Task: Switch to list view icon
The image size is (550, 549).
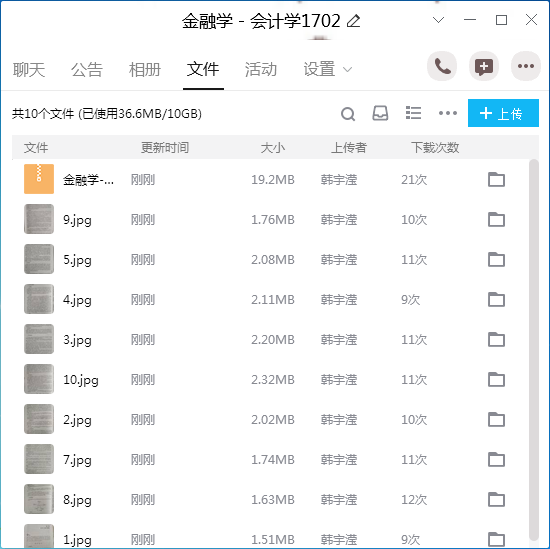Action: click(x=413, y=113)
